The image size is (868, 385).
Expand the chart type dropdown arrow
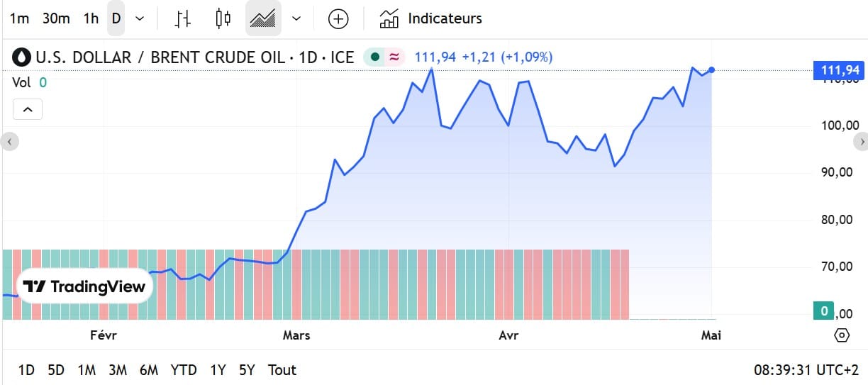(x=296, y=18)
